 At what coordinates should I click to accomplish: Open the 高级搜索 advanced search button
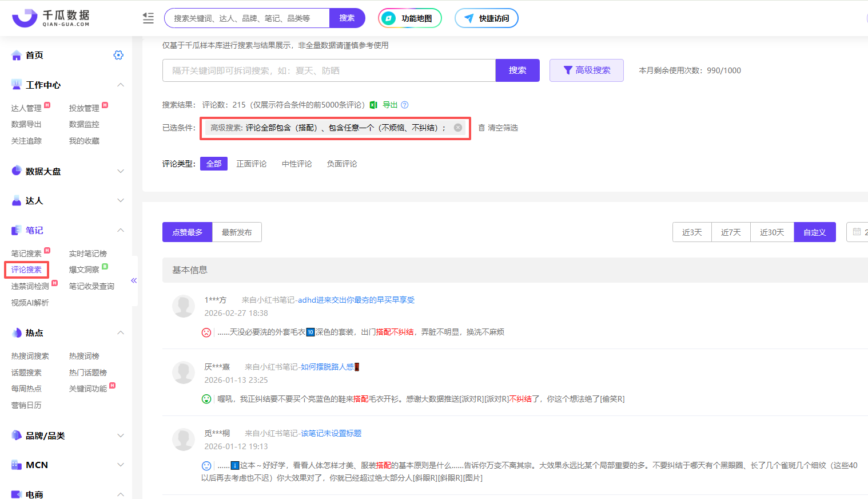pos(587,70)
